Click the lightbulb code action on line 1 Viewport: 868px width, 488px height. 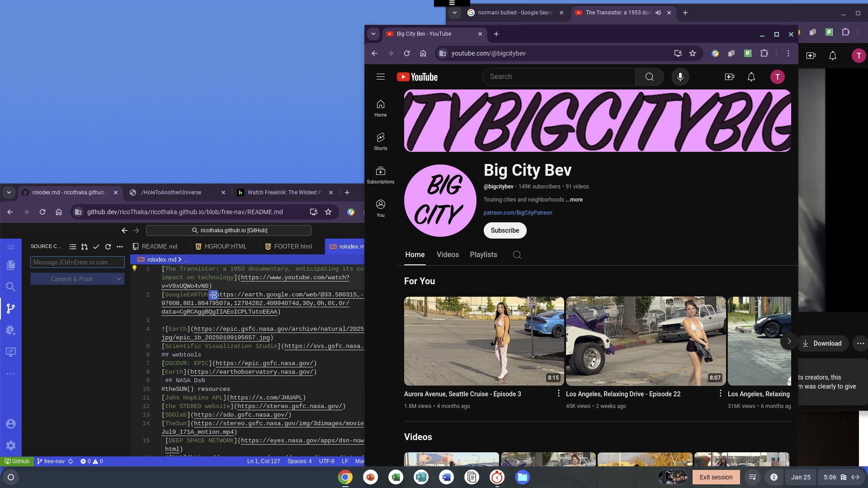(134, 268)
